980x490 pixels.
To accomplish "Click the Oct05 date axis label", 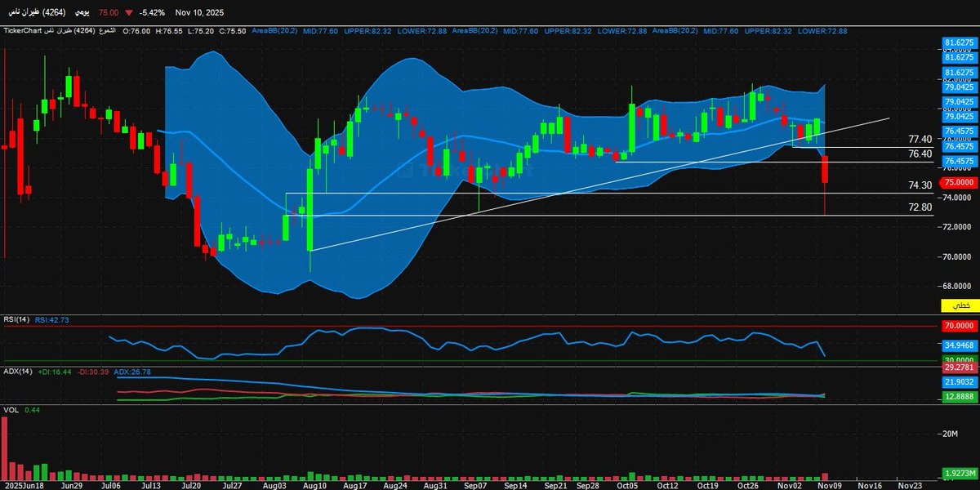I will click(x=628, y=485).
